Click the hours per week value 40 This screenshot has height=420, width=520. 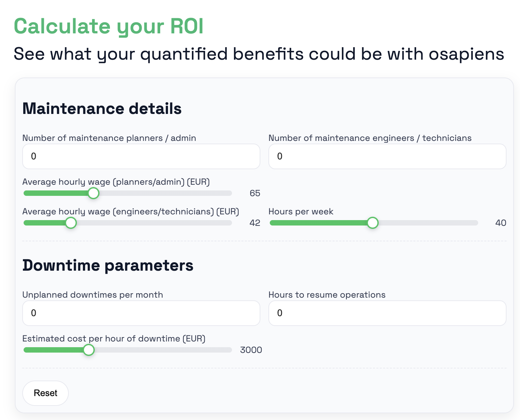[500, 223]
